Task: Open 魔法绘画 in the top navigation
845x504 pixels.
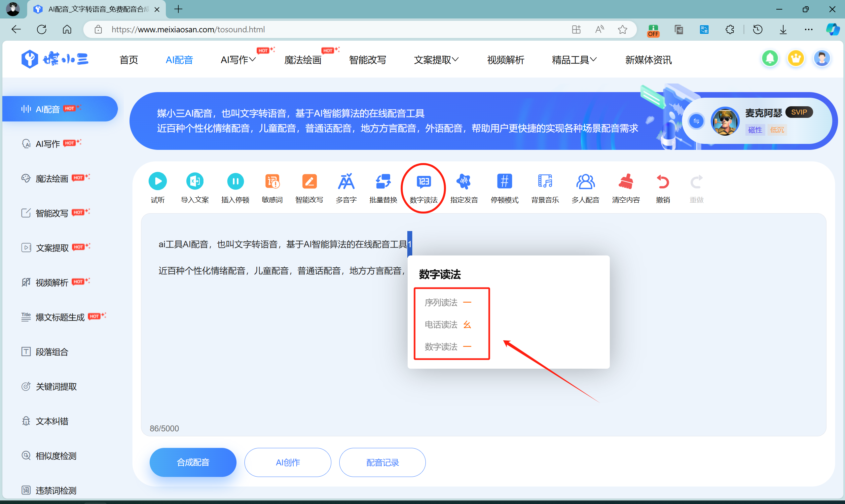Action: point(303,60)
